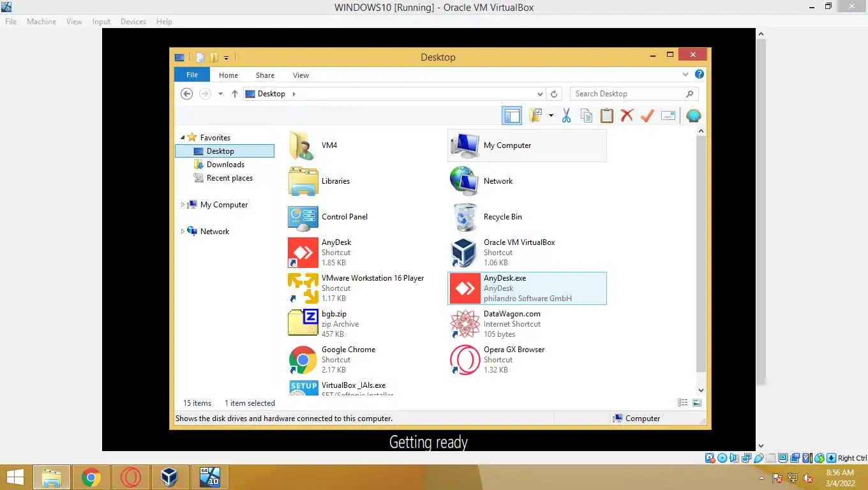Open the Customize Quick Access Toolbar dropdown
868x490 pixels.
[x=226, y=57]
